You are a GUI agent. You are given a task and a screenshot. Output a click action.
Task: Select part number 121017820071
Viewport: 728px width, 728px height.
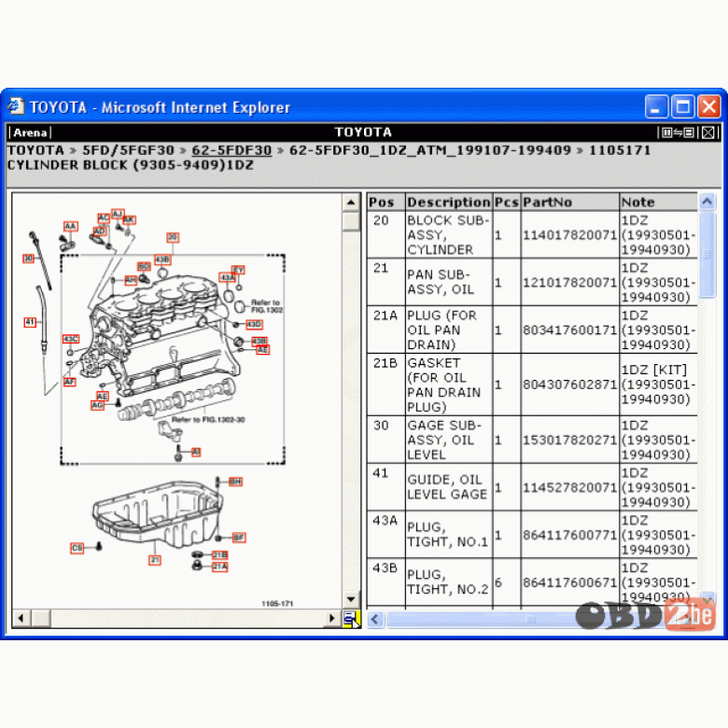(x=569, y=282)
